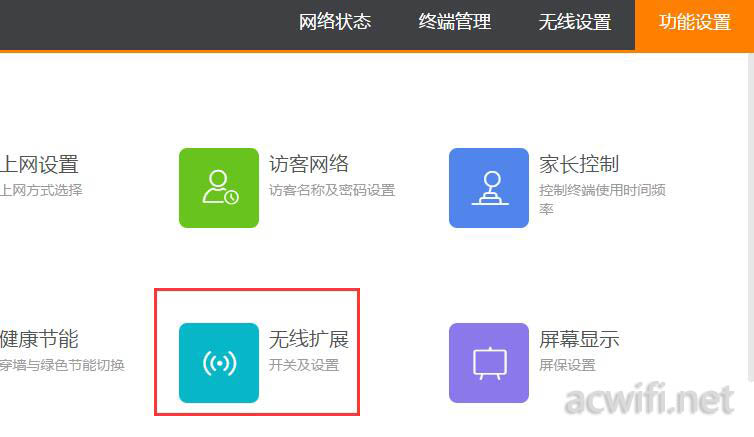Screen dimensions: 754x437
Task: Click the 屏保设置 description text
Action: pyautogui.click(x=567, y=365)
